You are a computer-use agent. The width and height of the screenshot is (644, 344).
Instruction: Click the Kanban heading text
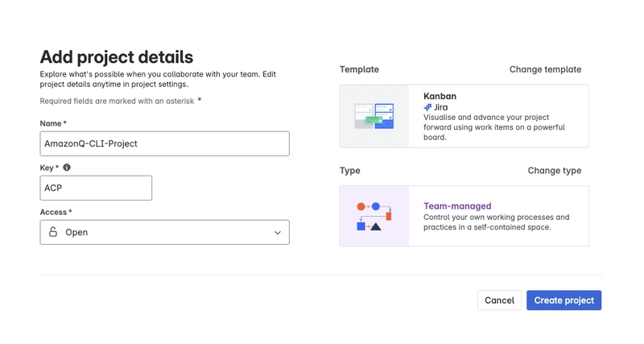pos(440,96)
